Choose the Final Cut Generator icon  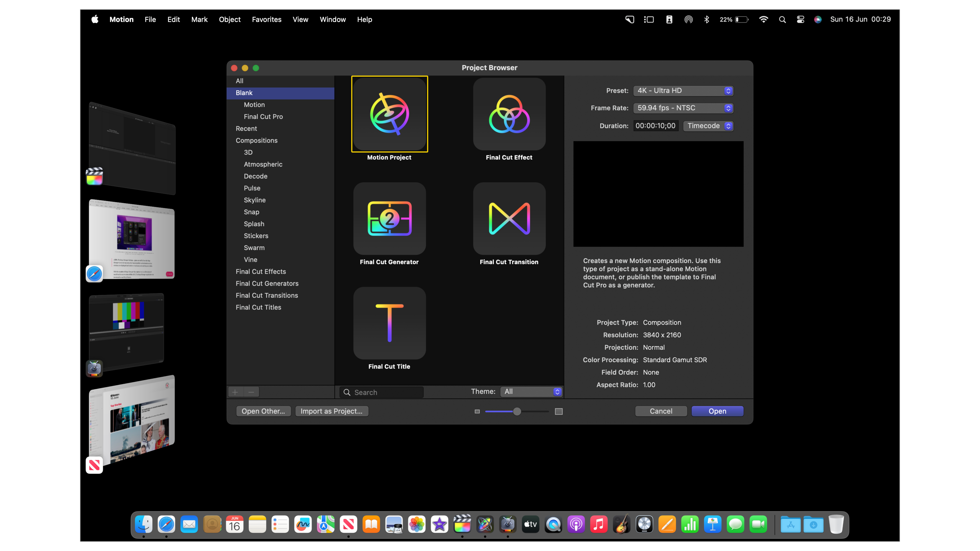point(389,219)
